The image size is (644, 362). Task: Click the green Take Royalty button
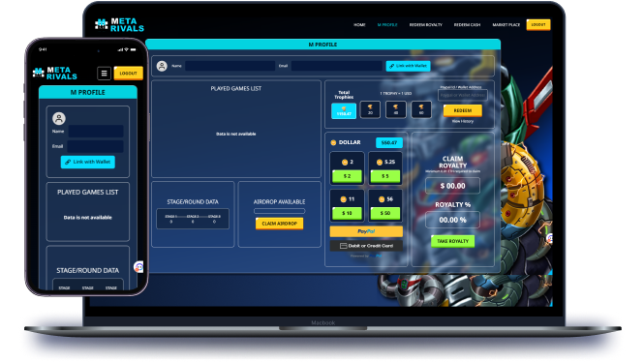tap(452, 241)
